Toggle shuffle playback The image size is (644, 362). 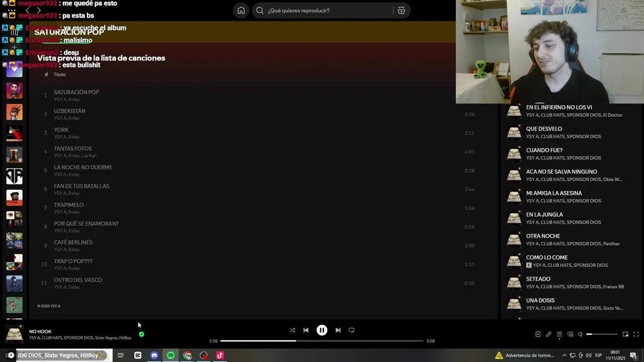292,330
